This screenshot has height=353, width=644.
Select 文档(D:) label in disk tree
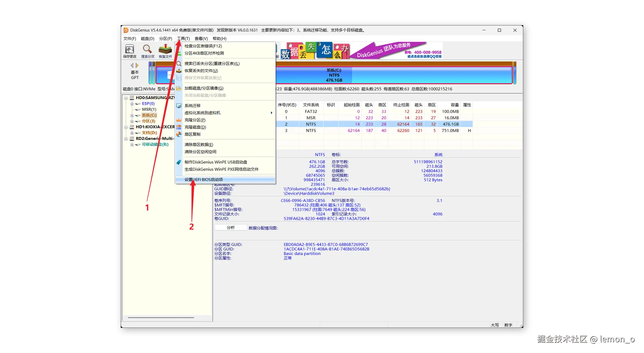coord(149,133)
